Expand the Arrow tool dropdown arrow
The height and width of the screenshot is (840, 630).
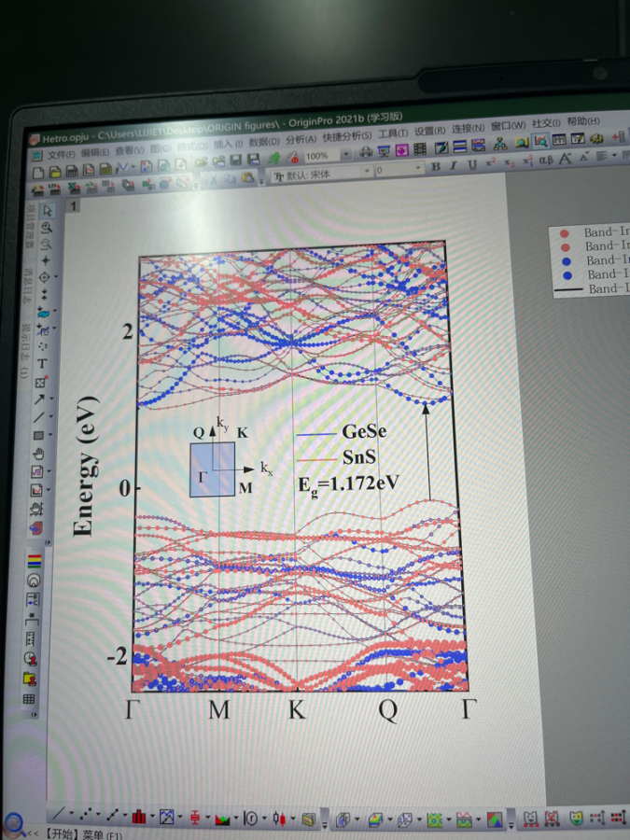(52, 399)
